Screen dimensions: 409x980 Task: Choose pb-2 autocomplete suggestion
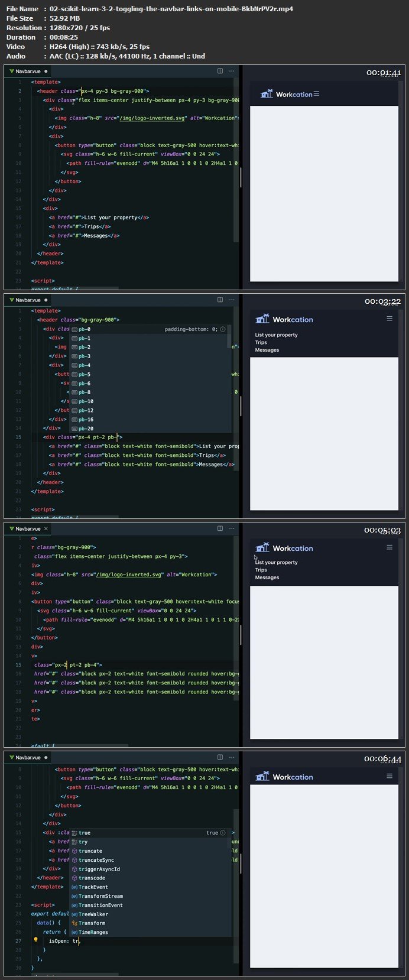point(149,347)
